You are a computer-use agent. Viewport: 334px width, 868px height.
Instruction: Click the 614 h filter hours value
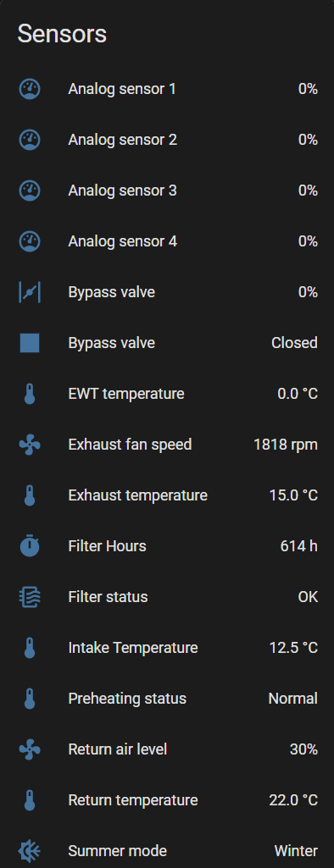[x=299, y=546]
